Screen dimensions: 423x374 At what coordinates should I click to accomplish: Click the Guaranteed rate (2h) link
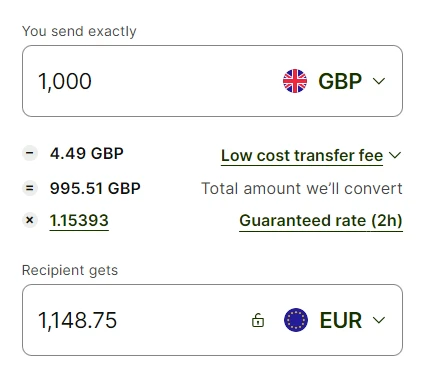pos(321,221)
